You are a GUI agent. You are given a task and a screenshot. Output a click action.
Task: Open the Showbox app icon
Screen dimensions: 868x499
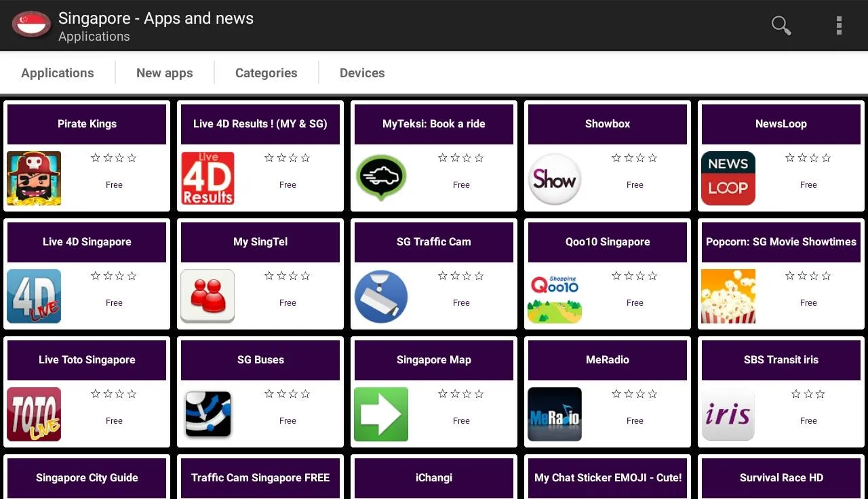click(555, 178)
